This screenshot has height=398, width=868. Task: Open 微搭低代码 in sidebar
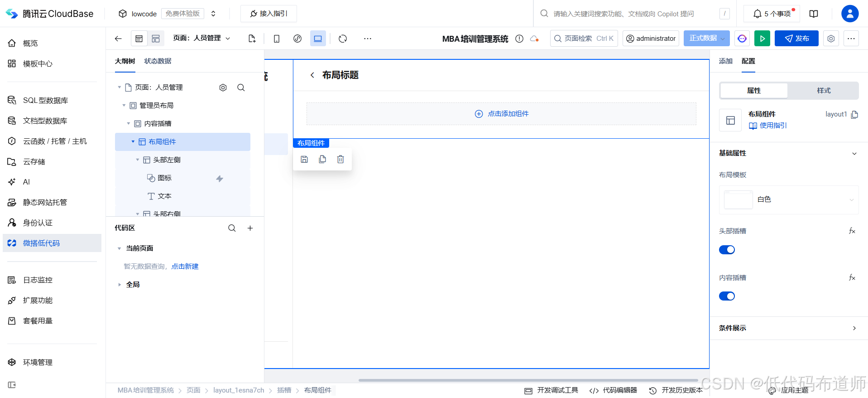pos(52,243)
